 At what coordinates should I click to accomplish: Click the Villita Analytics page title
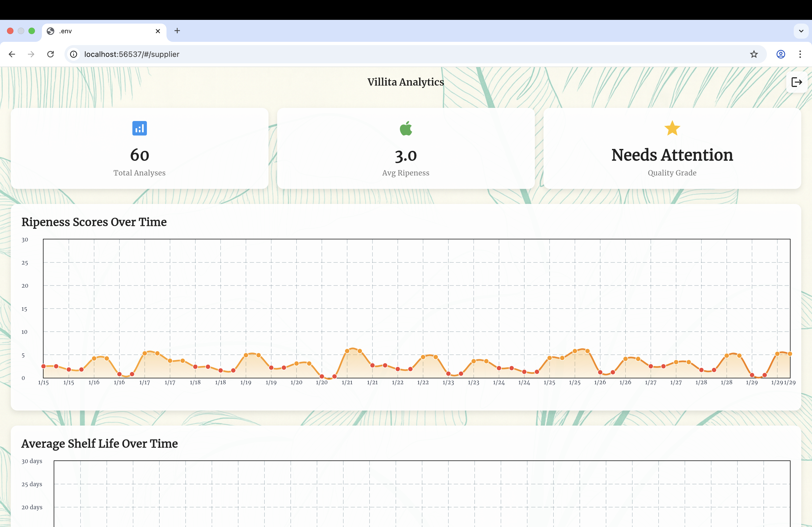point(406,82)
